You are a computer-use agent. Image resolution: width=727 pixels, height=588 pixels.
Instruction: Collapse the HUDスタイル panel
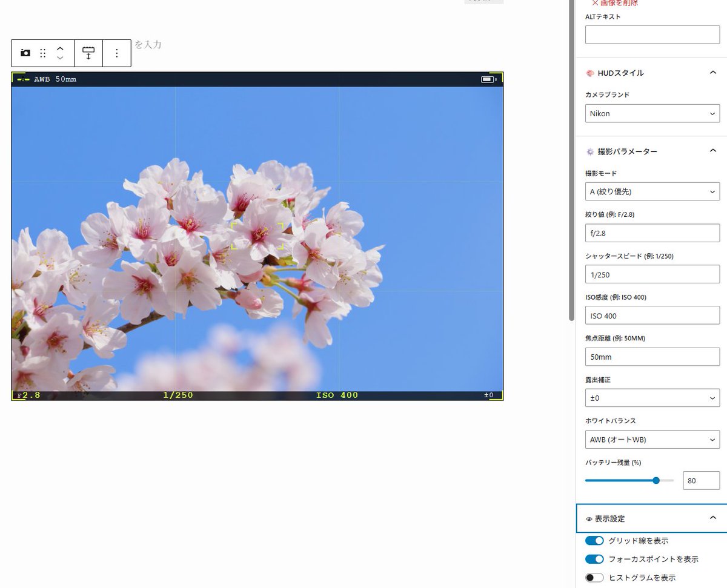(713, 72)
